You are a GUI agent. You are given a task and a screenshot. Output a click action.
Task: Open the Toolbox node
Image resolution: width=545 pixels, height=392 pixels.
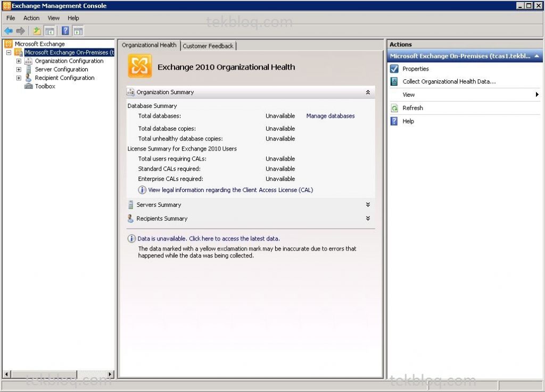[x=45, y=86]
